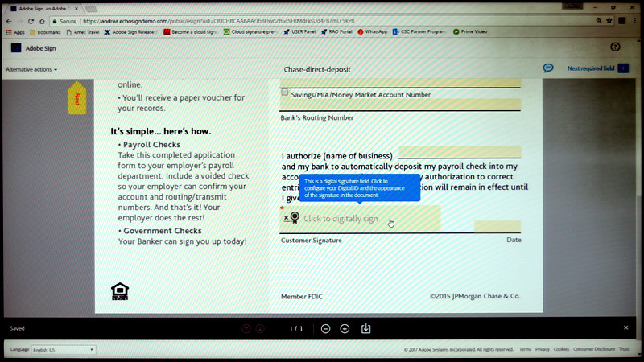644x362 pixels.
Task: Open the Consumer Disclosure footer link
Action: pyautogui.click(x=594, y=349)
